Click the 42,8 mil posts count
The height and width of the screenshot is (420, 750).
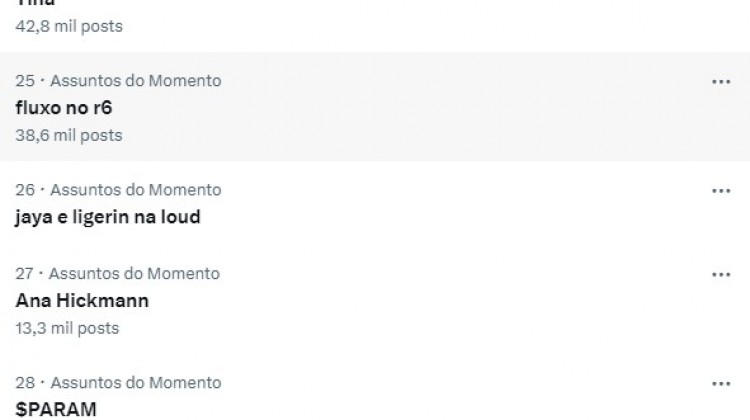pos(69,26)
